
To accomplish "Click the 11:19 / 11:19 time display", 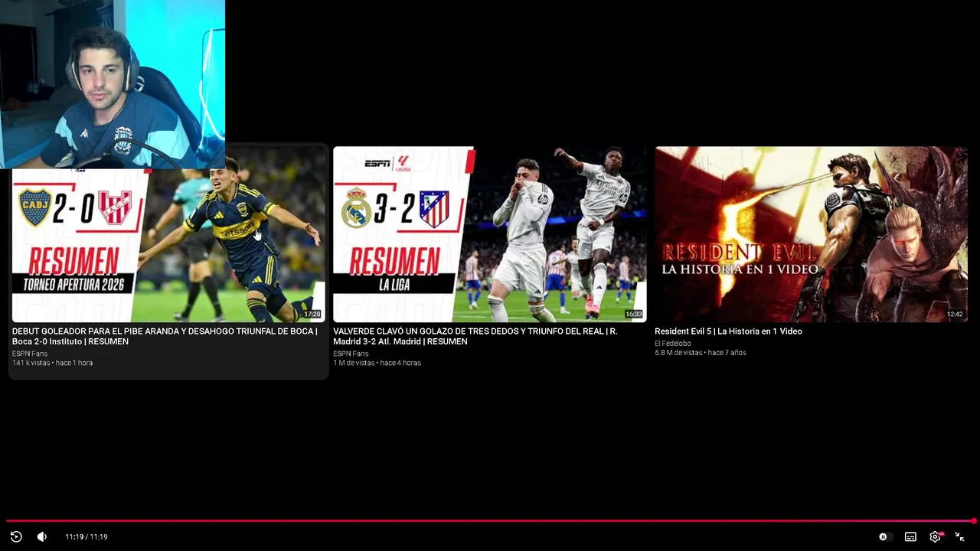I will pyautogui.click(x=87, y=536).
